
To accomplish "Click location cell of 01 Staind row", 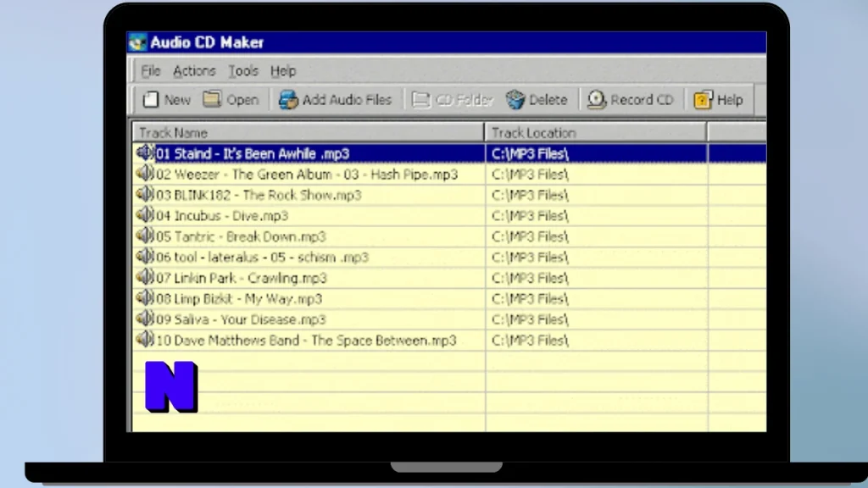I will coord(597,153).
